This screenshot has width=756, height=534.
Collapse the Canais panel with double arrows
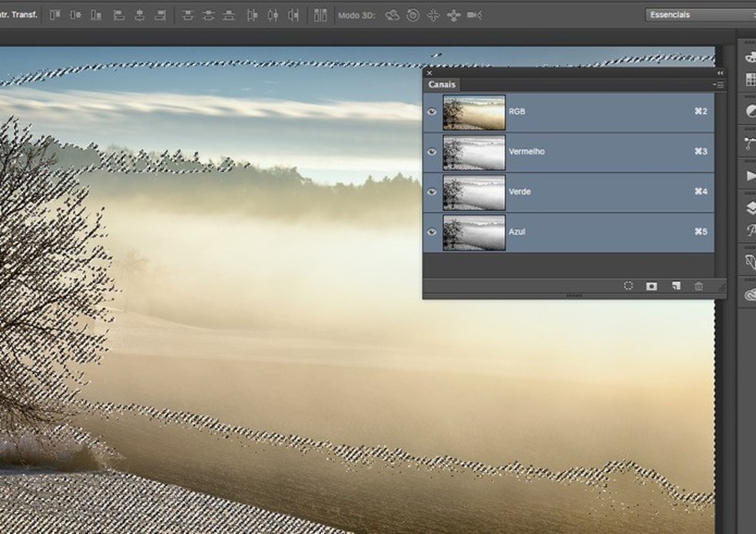[x=720, y=73]
